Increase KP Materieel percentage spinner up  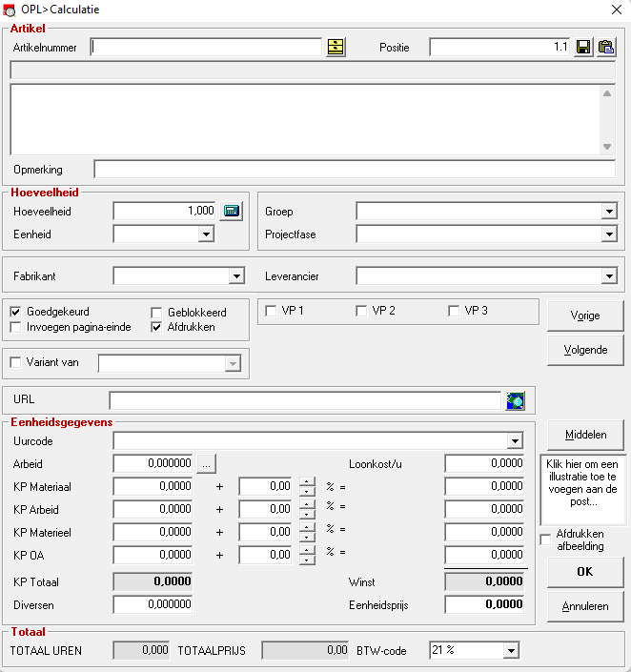click(x=307, y=527)
